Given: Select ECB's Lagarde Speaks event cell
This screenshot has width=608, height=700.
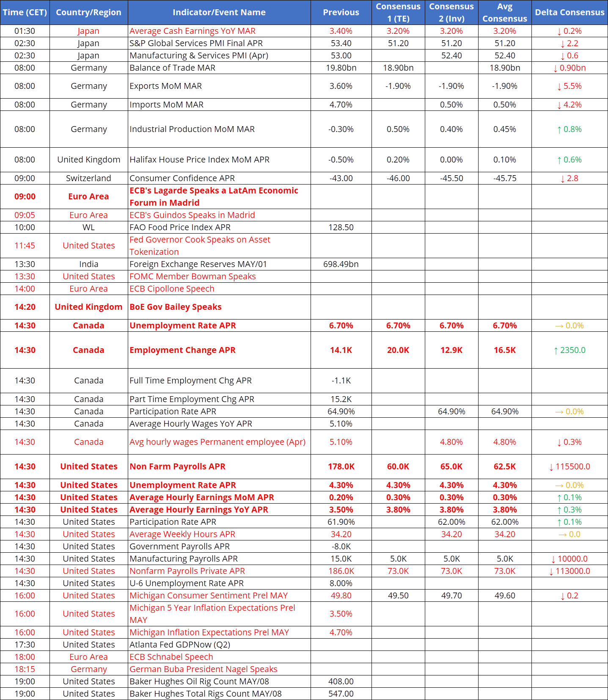Looking at the screenshot, I should click(x=219, y=196).
